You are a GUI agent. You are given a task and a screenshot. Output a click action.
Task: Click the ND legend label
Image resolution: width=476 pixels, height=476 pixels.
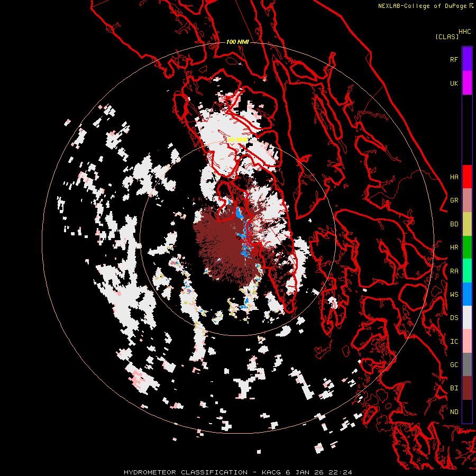pyautogui.click(x=454, y=412)
